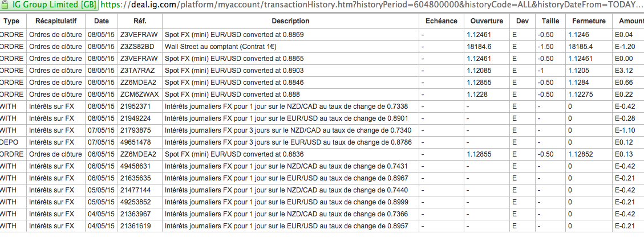644x242 pixels.
Task: Click the E3.12 amount cell
Action: click(x=625, y=70)
